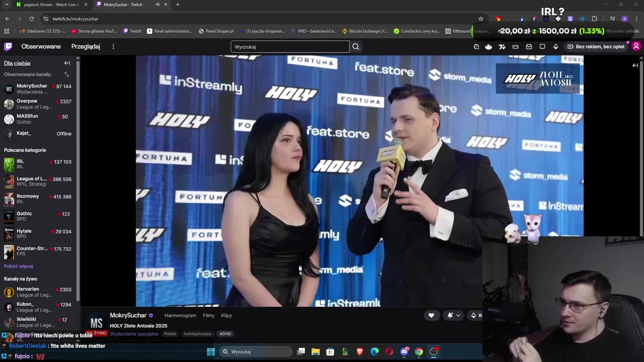Image resolution: width=644 pixels, height=362 pixels.
Task: Open the MokrySuchar channel name under the video
Action: [128, 315]
